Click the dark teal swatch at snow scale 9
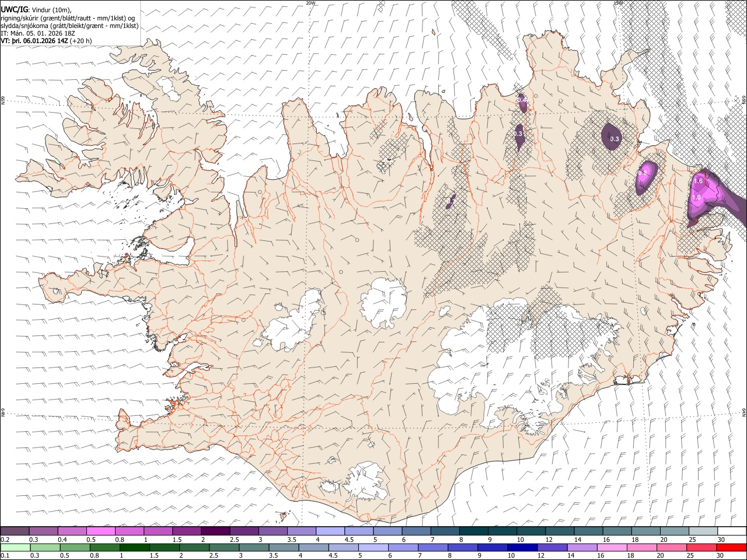Image resolution: width=747 pixels, height=560 pixels. [x=501, y=531]
